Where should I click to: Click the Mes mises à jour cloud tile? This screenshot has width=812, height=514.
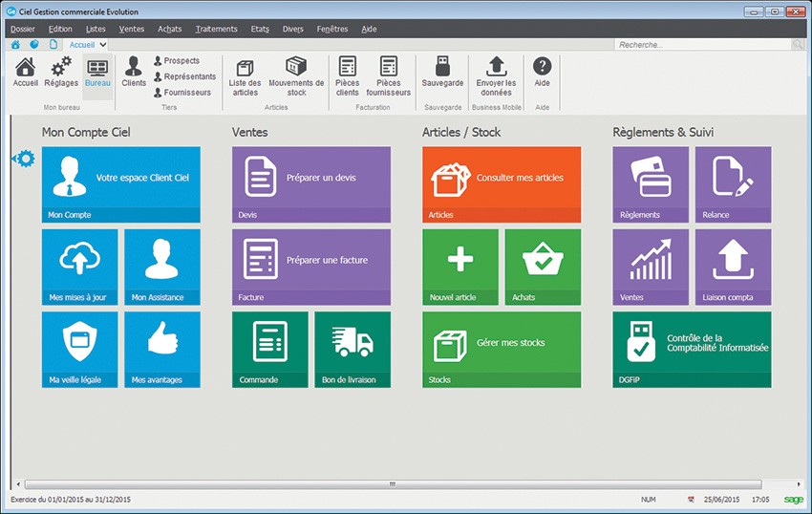pos(79,266)
